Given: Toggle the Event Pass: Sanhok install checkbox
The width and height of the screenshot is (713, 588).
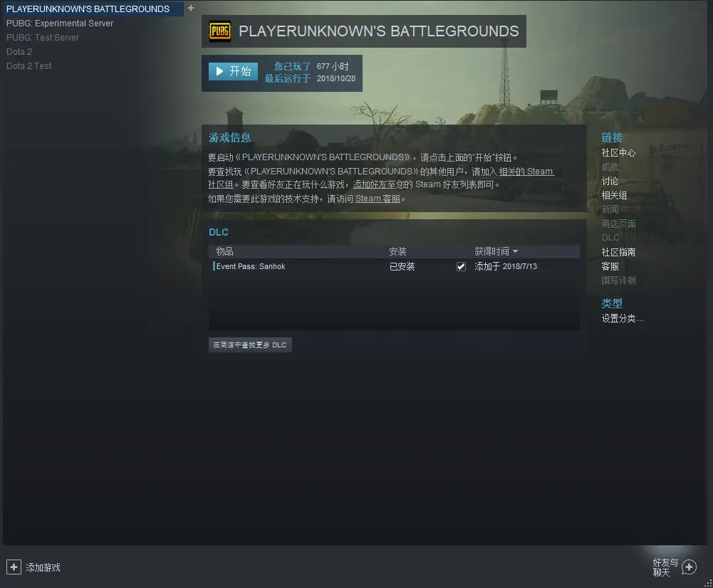Looking at the screenshot, I should tap(461, 267).
